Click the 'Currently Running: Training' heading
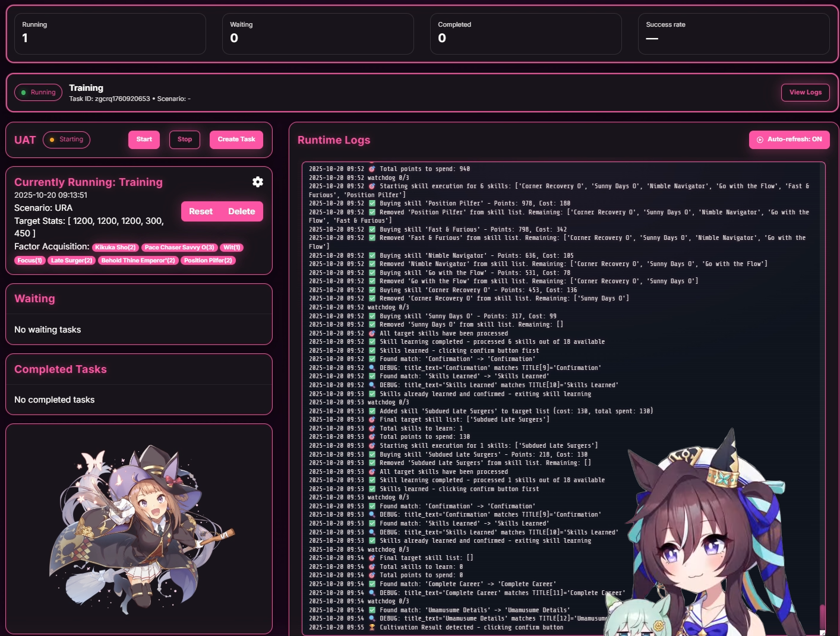 tap(89, 182)
